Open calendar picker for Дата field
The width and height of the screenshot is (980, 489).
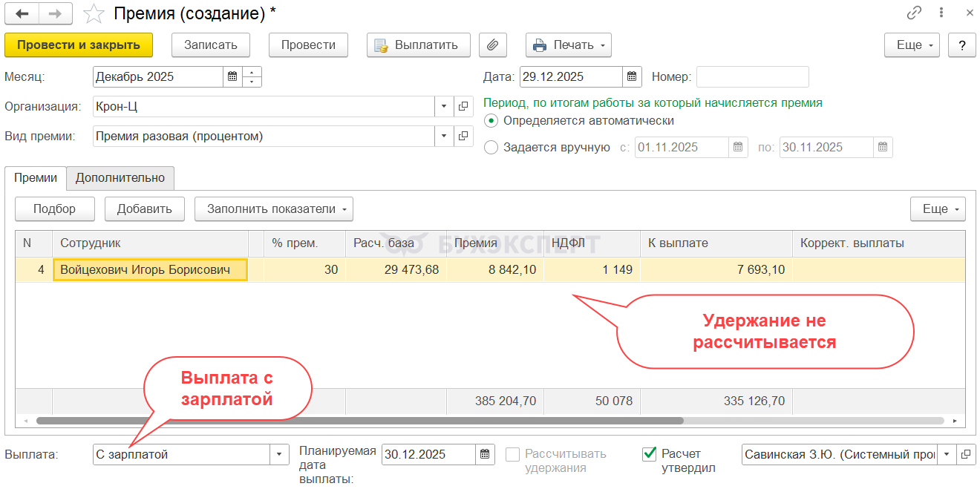[x=632, y=76]
